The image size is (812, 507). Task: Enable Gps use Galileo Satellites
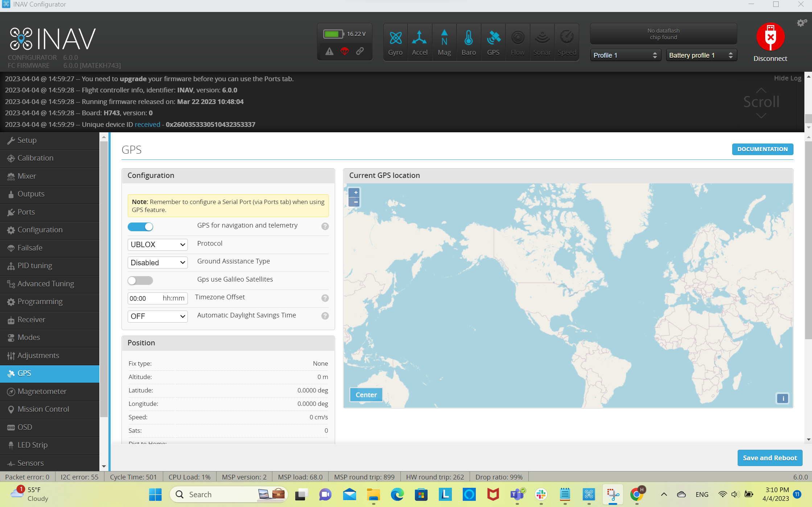coord(140,280)
